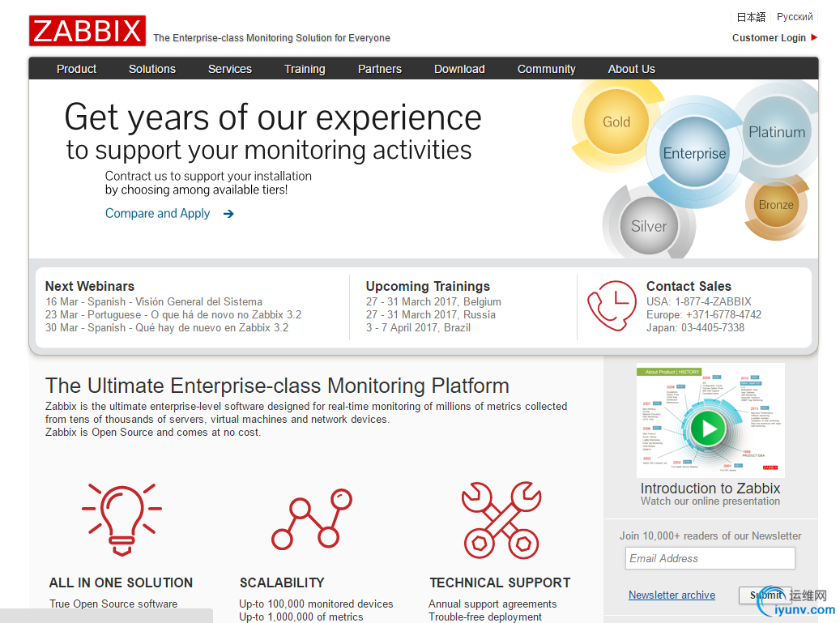Screen dimensions: 840x623
Task: Click the Bronze support tier bubble
Action: 776,205
